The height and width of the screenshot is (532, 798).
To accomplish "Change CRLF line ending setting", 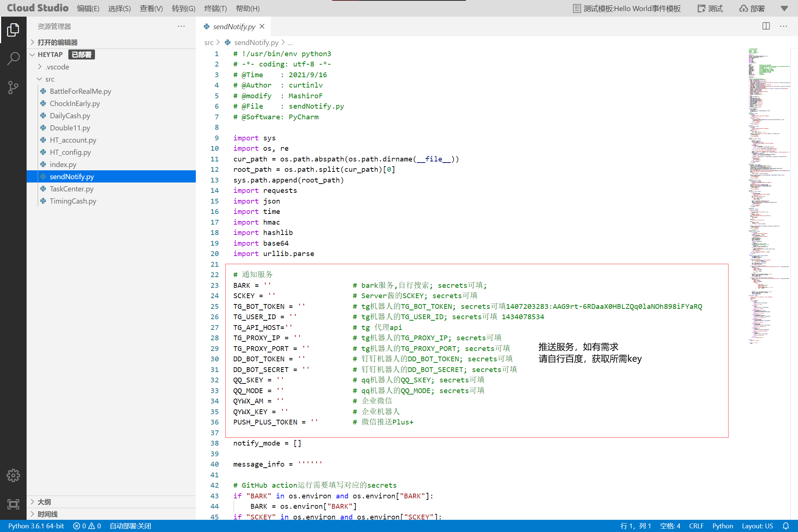I will (x=696, y=526).
